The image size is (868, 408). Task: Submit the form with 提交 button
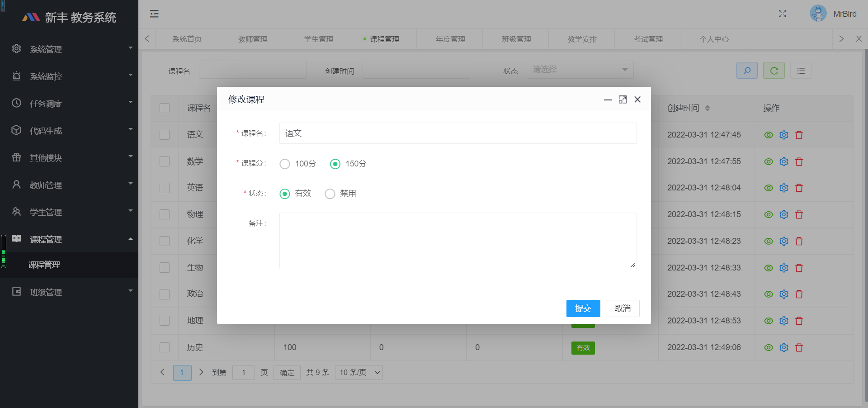pos(583,308)
